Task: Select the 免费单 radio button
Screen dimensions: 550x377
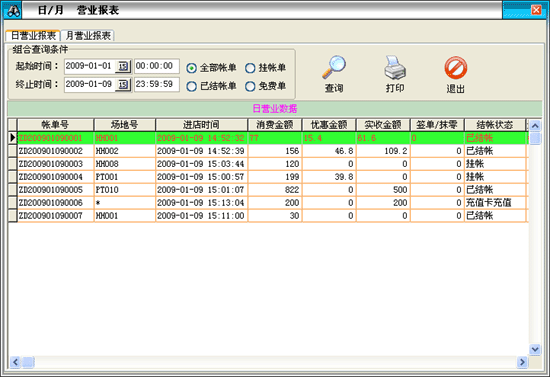Action: point(250,86)
